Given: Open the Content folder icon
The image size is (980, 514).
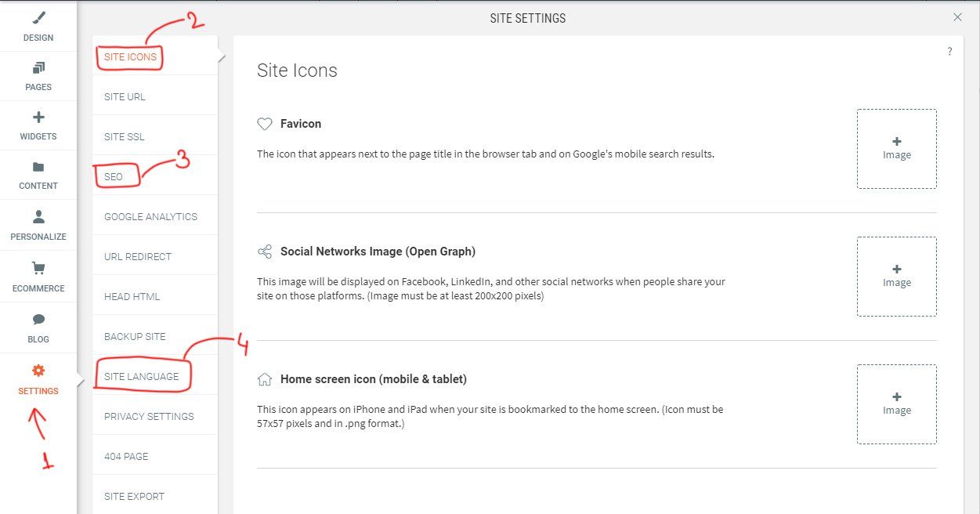Looking at the screenshot, I should [x=38, y=167].
